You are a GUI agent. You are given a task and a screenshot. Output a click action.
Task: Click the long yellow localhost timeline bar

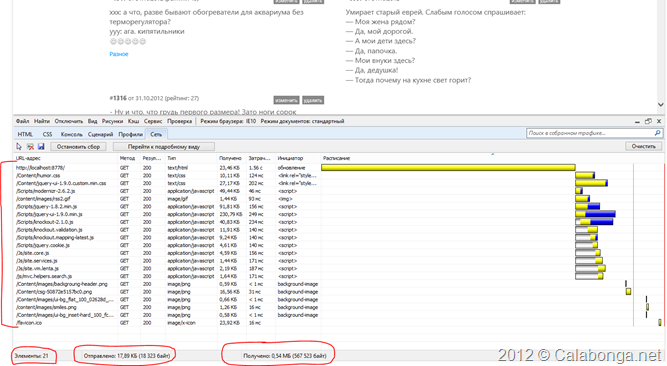(x=448, y=168)
